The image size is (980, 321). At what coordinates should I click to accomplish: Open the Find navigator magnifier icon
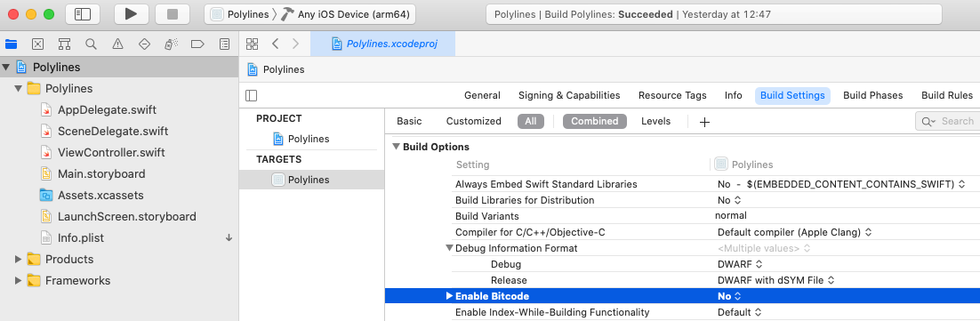91,44
